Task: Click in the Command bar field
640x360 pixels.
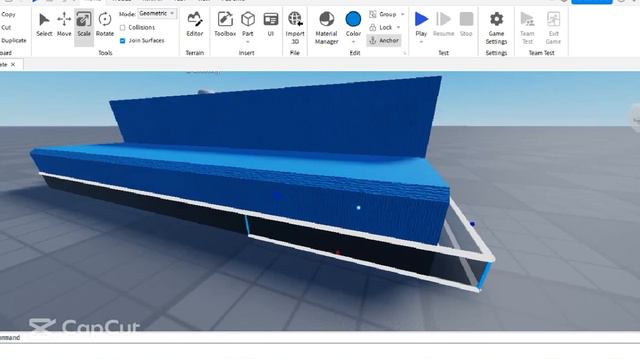Action: 320,338
